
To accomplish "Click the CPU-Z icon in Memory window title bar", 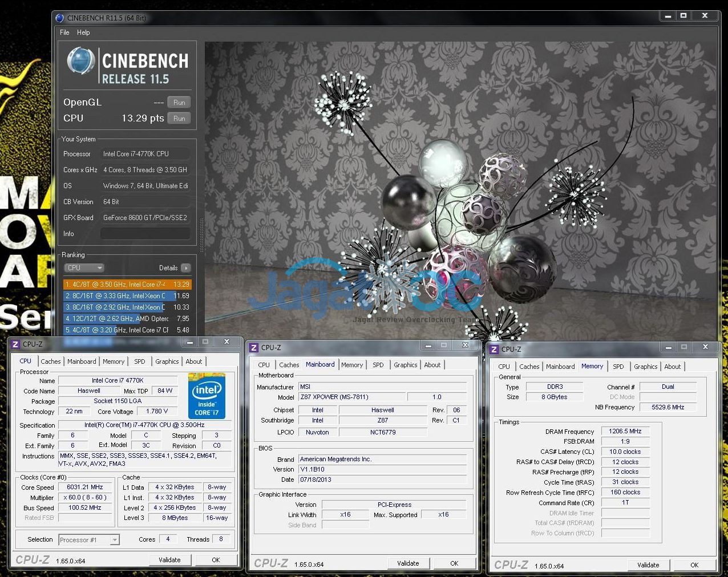I will pyautogui.click(x=494, y=349).
